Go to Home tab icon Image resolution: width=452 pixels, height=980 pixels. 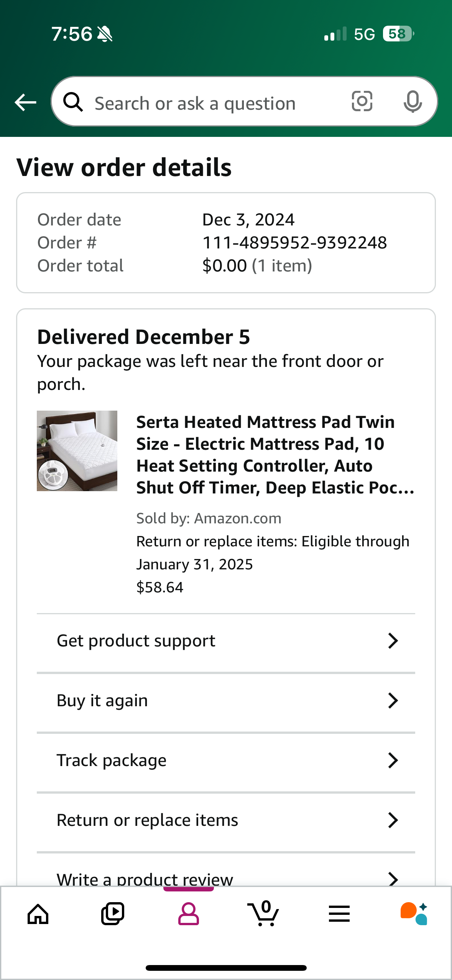click(38, 914)
